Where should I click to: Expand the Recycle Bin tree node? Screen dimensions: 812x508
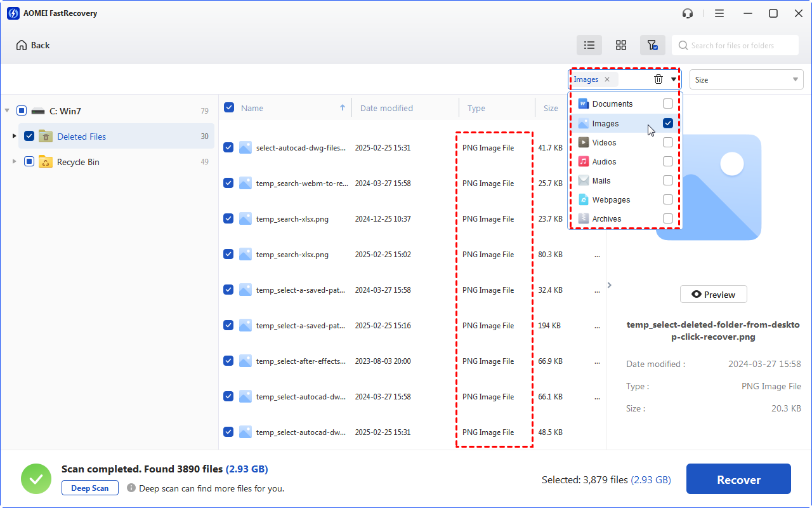(15, 162)
